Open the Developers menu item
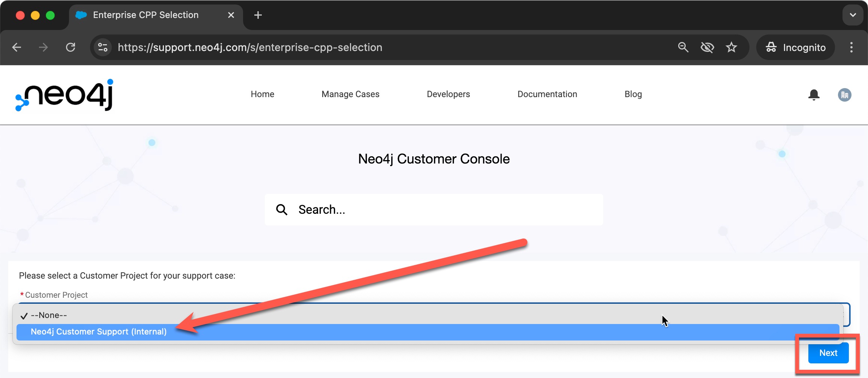Screen dimensions: 868x378 click(448, 94)
